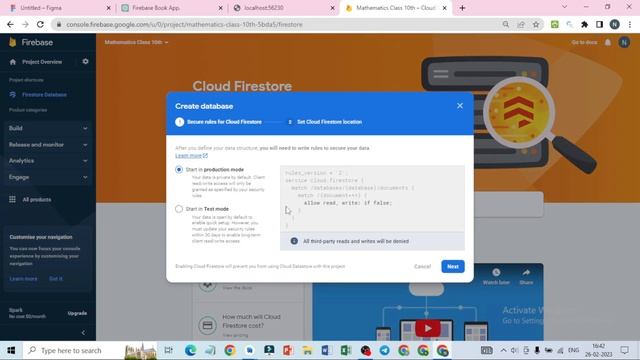Open the Chrome three-dot menu
Image resolution: width=640 pixels, height=360 pixels.
(x=630, y=24)
